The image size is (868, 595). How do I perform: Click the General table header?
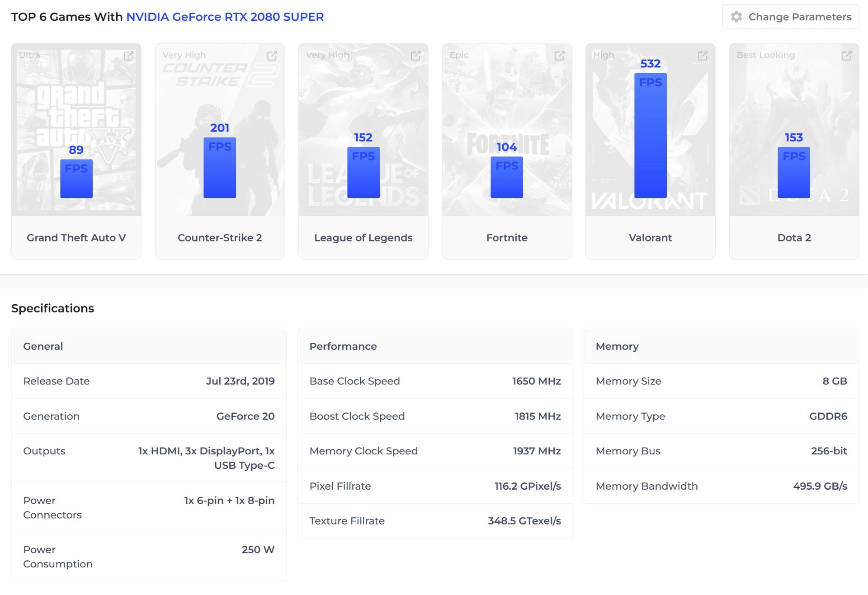tap(149, 346)
